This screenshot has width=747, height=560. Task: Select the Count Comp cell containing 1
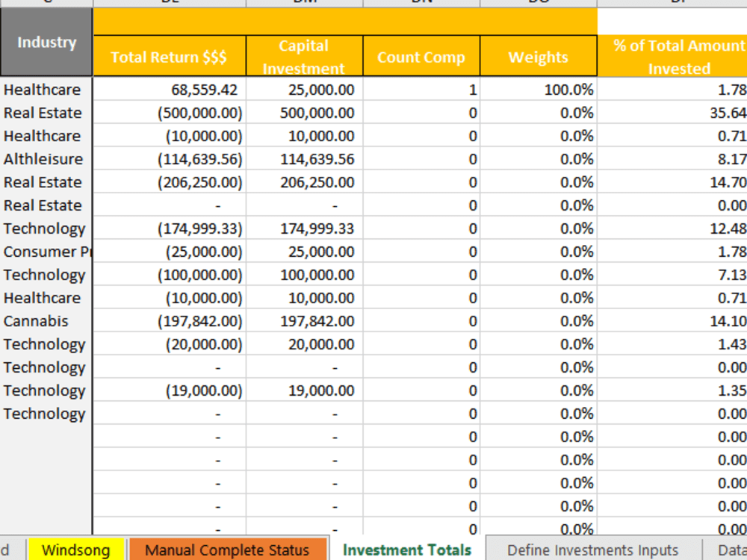coord(421,90)
